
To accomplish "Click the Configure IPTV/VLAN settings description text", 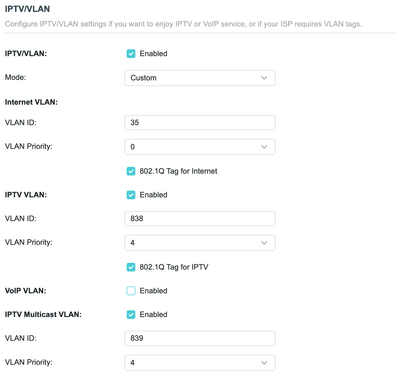I will 183,24.
